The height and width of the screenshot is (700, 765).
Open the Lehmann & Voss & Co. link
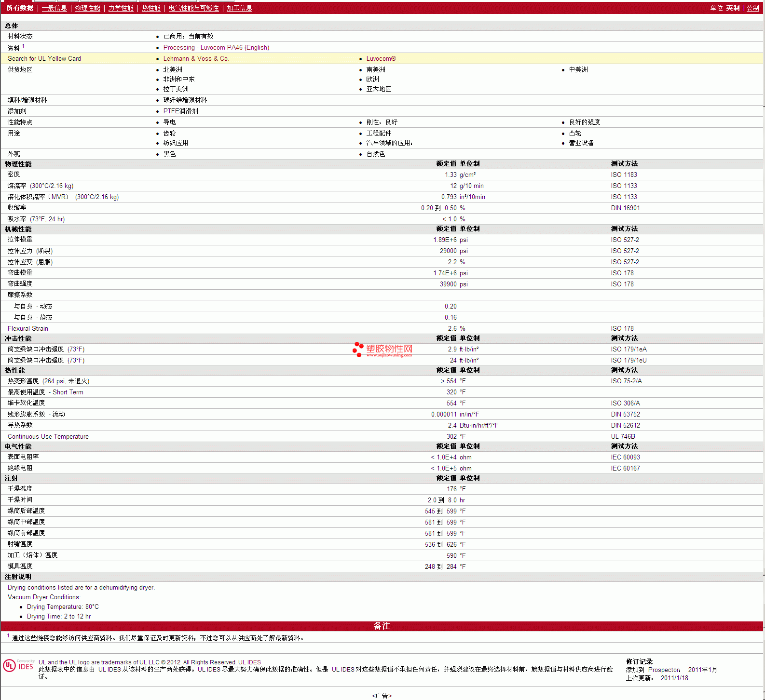tap(196, 59)
